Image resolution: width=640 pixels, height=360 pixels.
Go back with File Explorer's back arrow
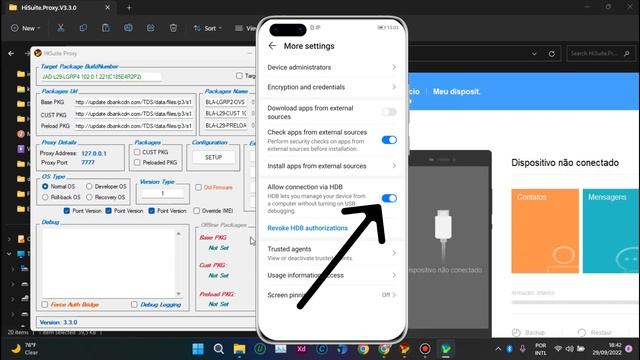(11, 53)
